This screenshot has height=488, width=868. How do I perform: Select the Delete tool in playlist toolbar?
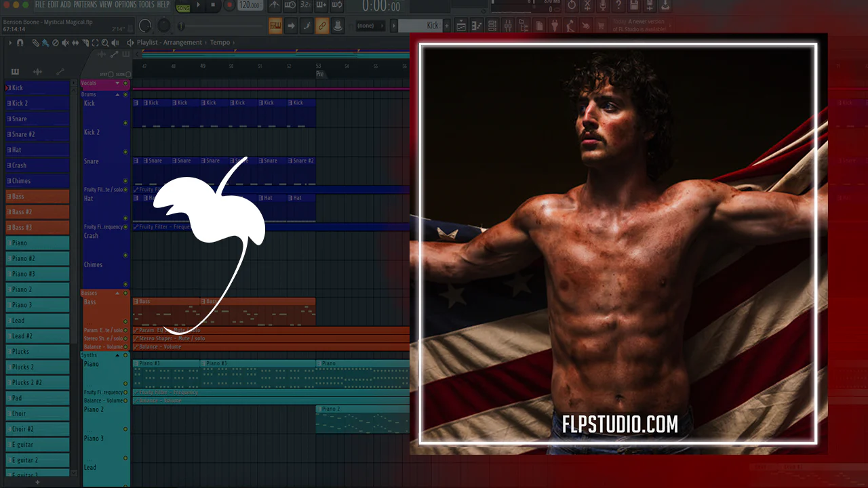(55, 43)
